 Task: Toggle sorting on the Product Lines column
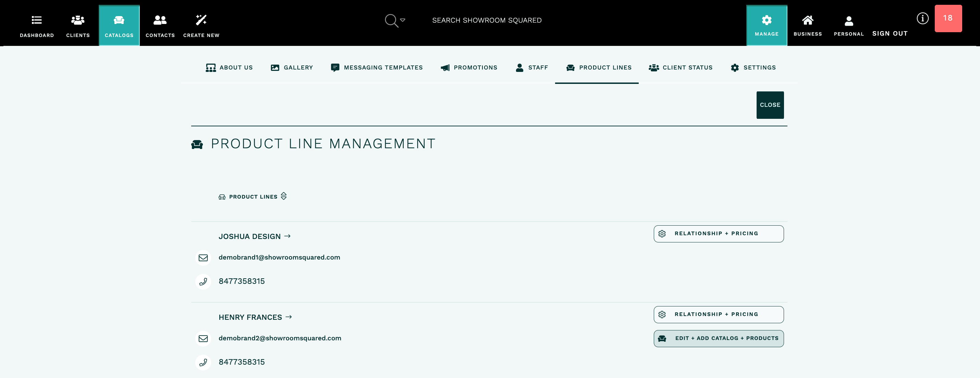284,196
